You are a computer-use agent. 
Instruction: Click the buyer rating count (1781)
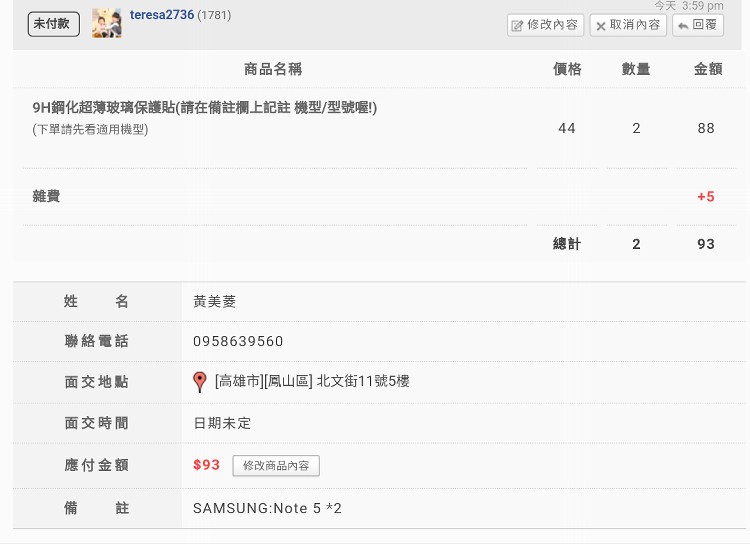tap(215, 16)
